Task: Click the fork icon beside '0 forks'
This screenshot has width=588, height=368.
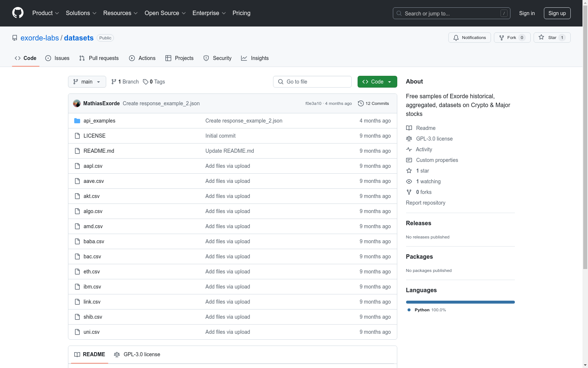Action: 409,192
